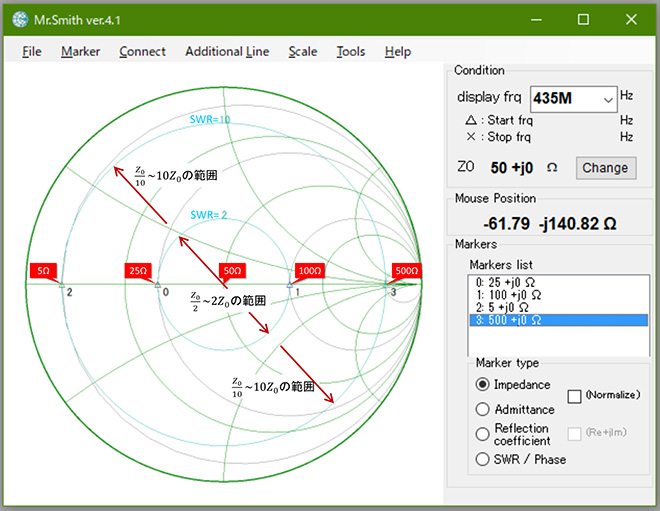
Task: Click marker triangle 0 on the chart
Action: tap(158, 285)
